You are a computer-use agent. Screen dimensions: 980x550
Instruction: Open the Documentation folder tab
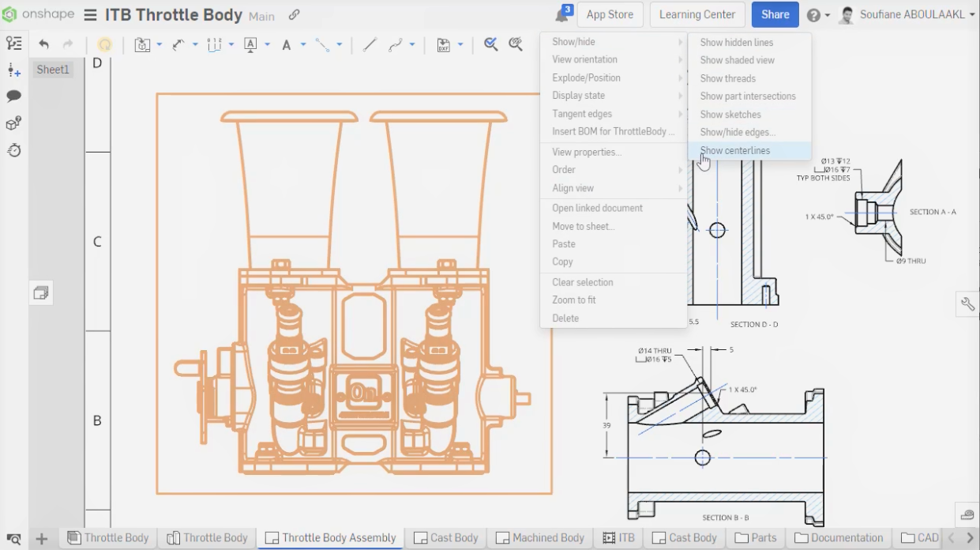pos(839,538)
